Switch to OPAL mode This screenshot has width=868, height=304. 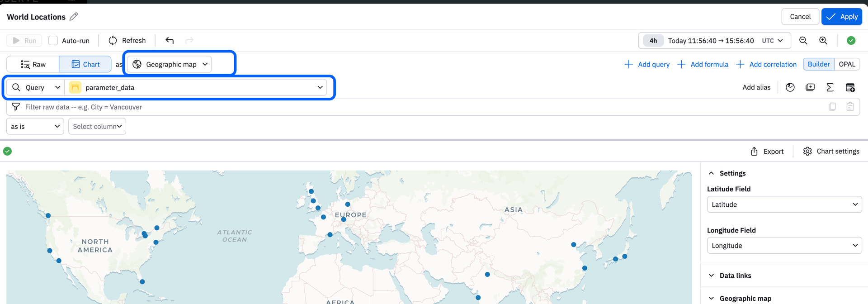coord(847,64)
